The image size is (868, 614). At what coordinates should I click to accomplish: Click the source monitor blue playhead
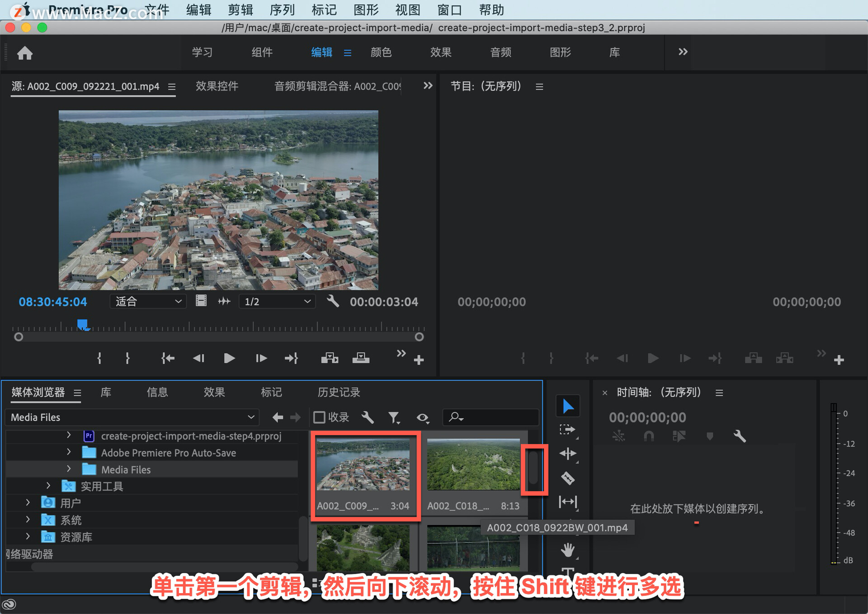point(82,324)
